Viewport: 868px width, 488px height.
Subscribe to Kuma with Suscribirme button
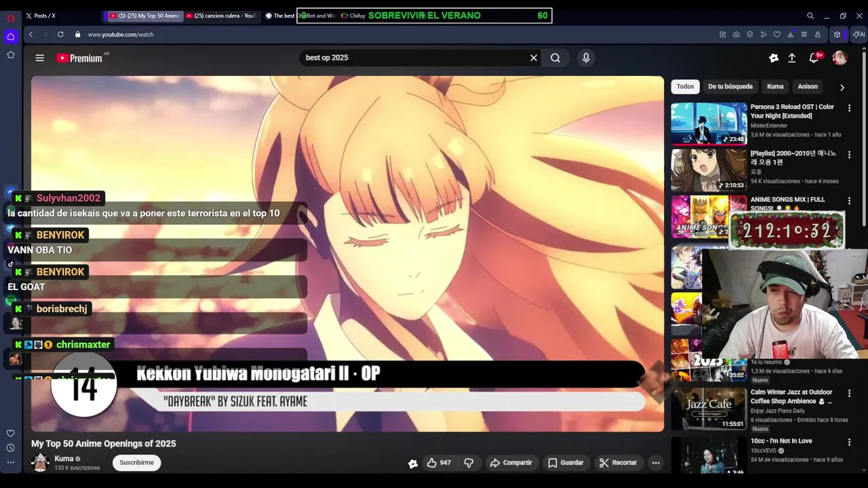point(137,463)
